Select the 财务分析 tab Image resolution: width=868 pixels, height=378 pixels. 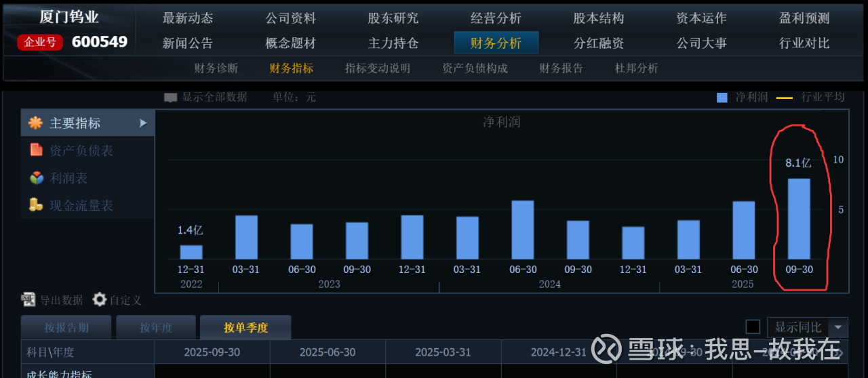click(496, 43)
